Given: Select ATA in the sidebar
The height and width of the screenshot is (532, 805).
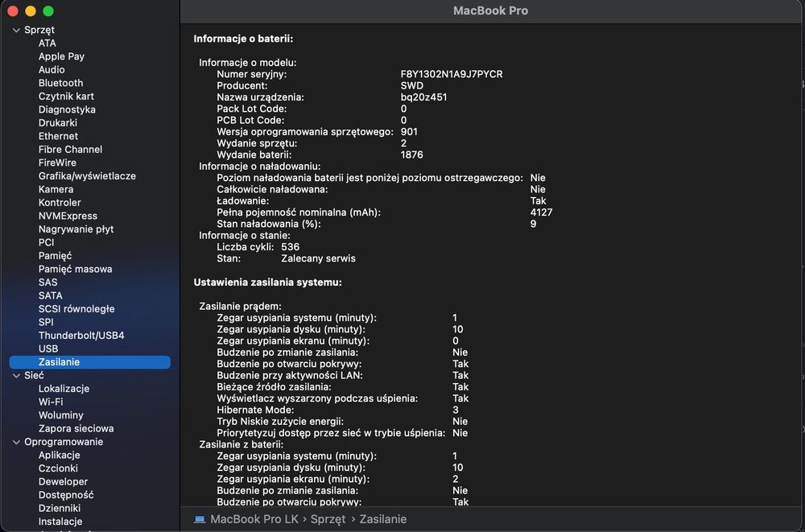Looking at the screenshot, I should [47, 43].
